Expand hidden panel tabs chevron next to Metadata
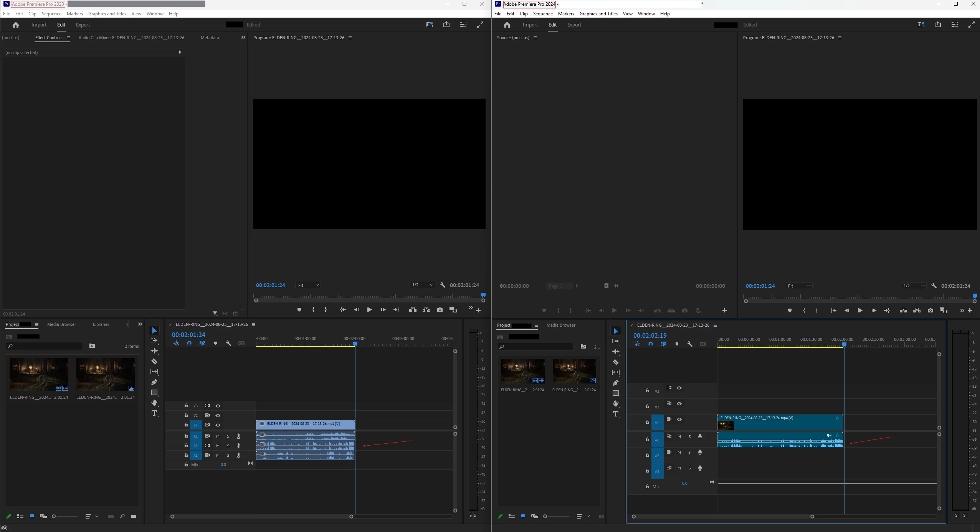The width and height of the screenshot is (980, 532). (243, 38)
